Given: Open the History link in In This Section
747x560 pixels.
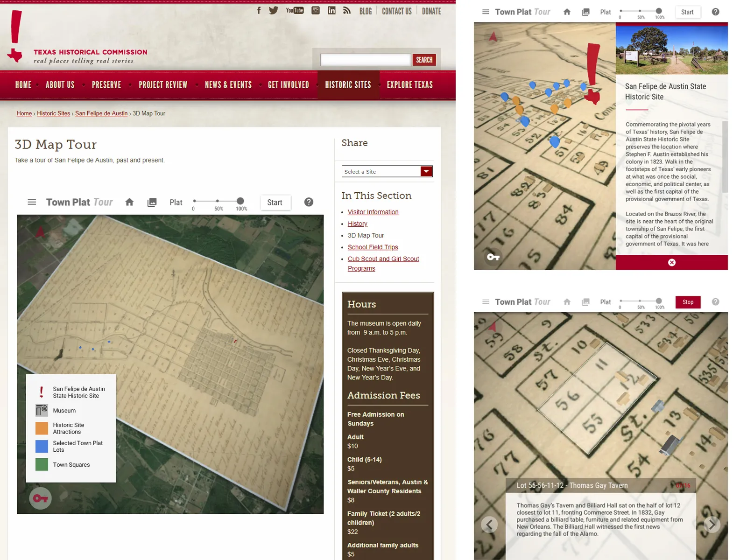Looking at the screenshot, I should pyautogui.click(x=358, y=224).
